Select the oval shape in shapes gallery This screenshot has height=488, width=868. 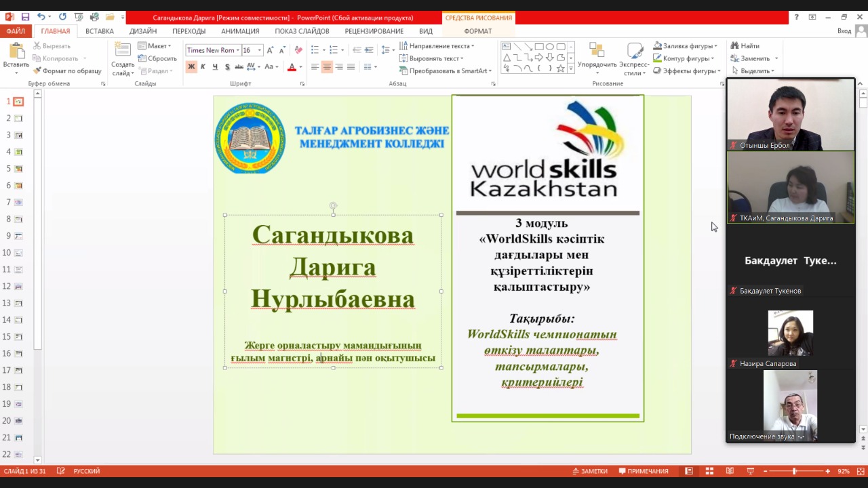(549, 47)
